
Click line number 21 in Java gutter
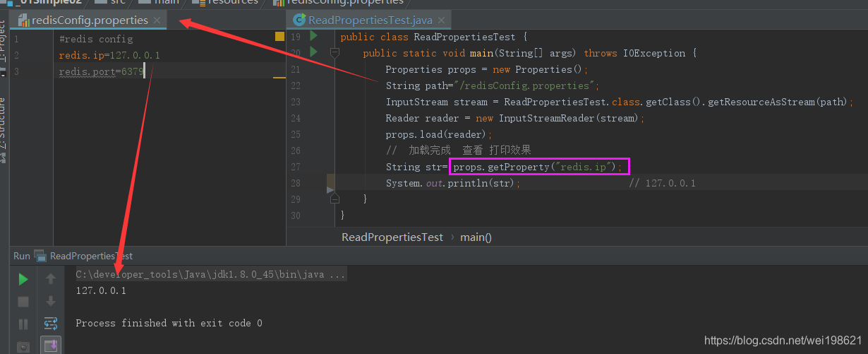(295, 69)
